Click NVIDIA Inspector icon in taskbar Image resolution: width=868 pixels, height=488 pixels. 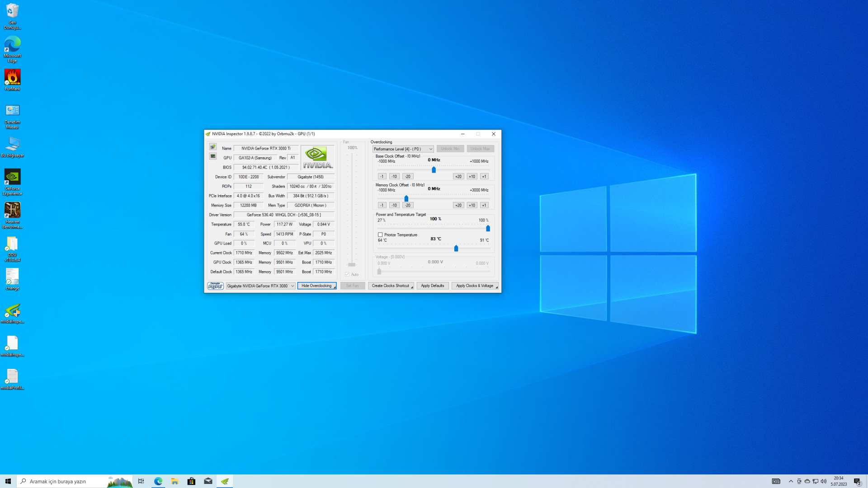pyautogui.click(x=225, y=481)
